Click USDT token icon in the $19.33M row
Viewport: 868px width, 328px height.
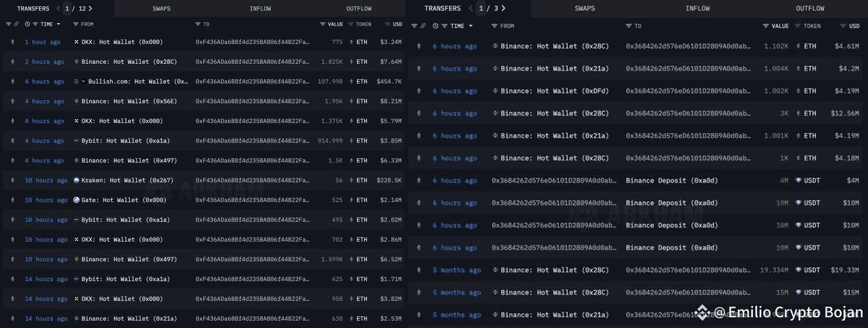click(798, 270)
